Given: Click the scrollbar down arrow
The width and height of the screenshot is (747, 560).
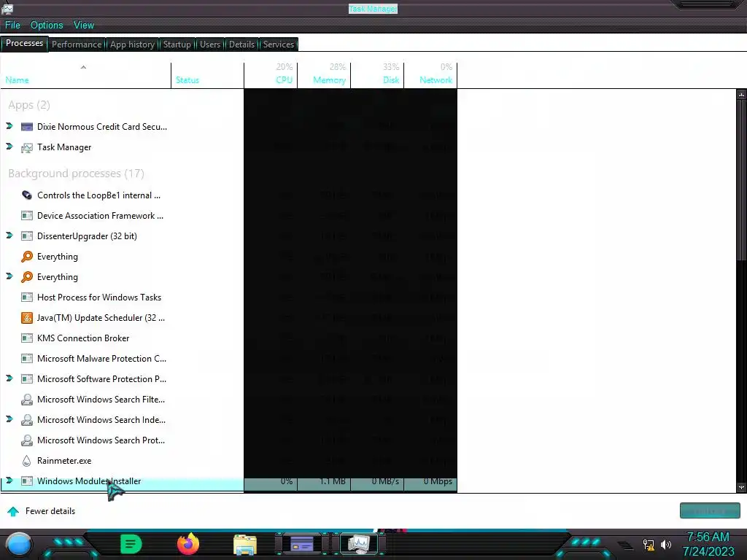Looking at the screenshot, I should (741, 488).
